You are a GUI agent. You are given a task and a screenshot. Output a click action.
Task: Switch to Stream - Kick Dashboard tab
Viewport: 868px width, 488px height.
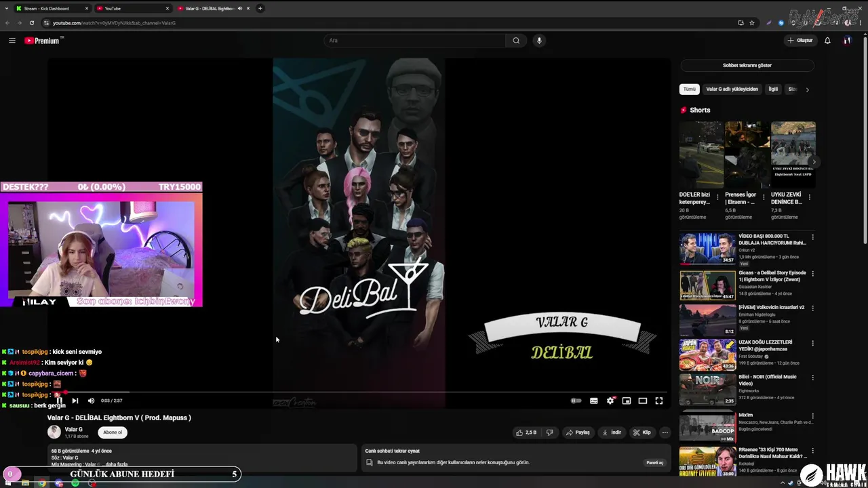pos(53,9)
